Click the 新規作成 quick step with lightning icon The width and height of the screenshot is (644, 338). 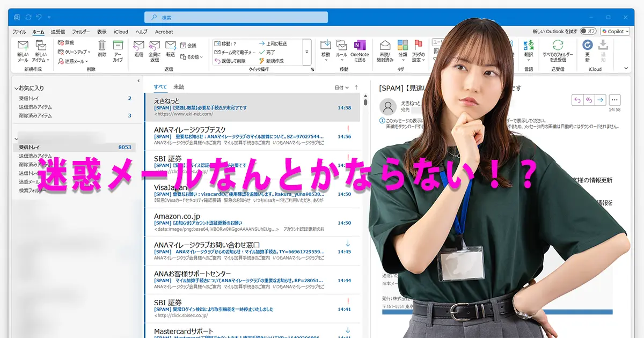[x=271, y=61]
